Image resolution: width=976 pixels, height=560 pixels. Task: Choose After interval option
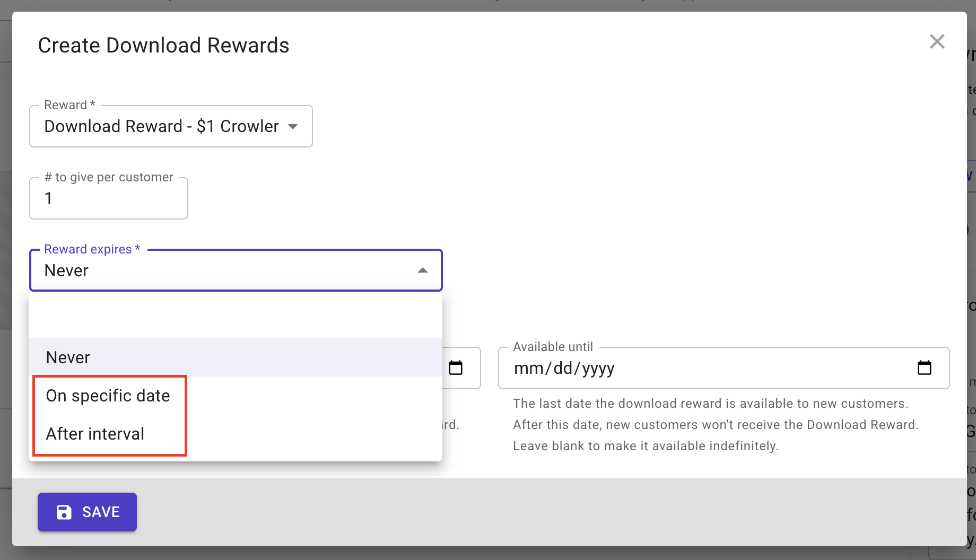[x=95, y=434]
